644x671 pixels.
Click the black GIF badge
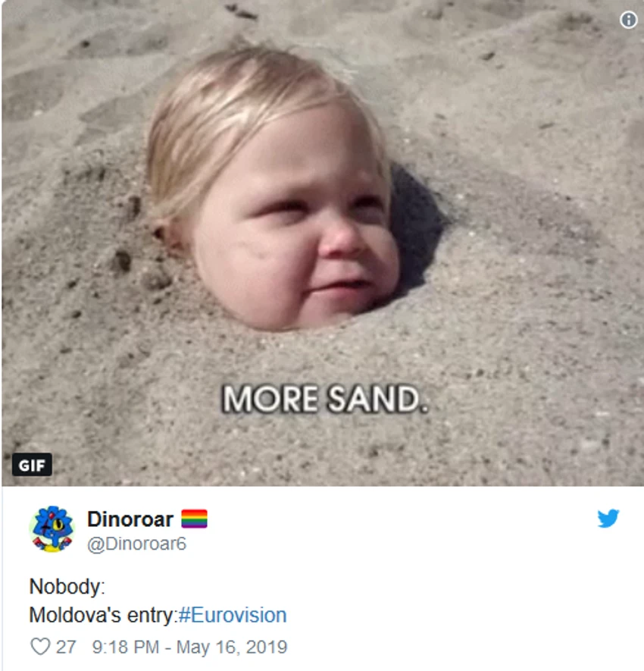click(32, 465)
